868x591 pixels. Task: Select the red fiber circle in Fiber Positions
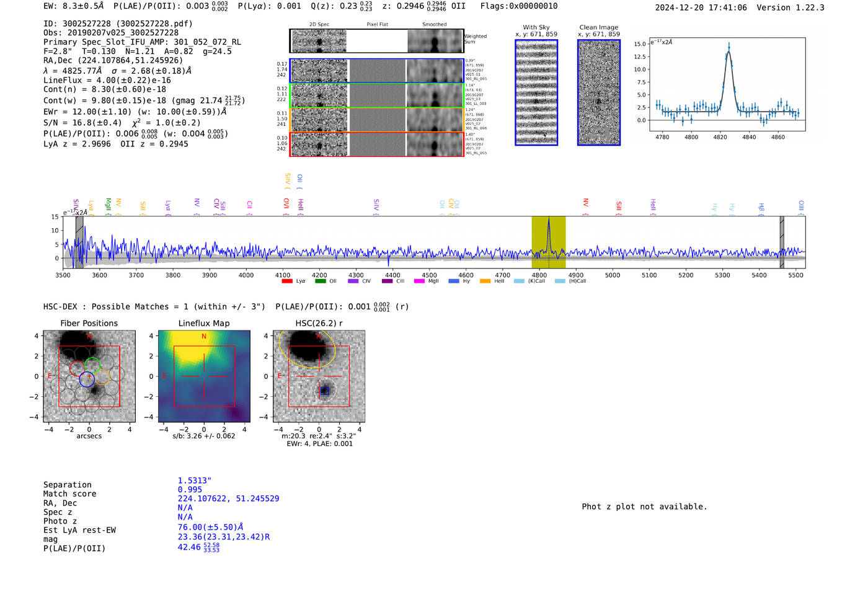[77, 368]
